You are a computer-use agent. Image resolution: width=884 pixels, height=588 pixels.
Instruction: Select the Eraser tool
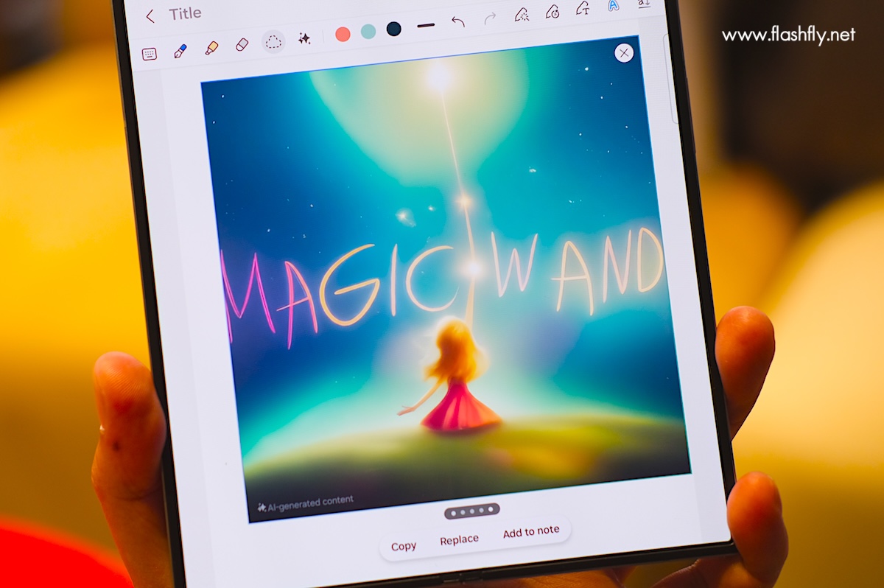(242, 45)
